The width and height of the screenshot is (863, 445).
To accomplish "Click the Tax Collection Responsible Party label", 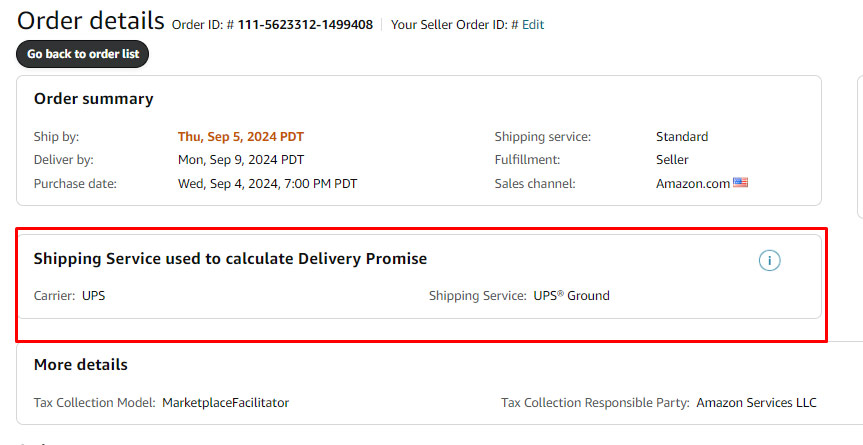I will 595,403.
